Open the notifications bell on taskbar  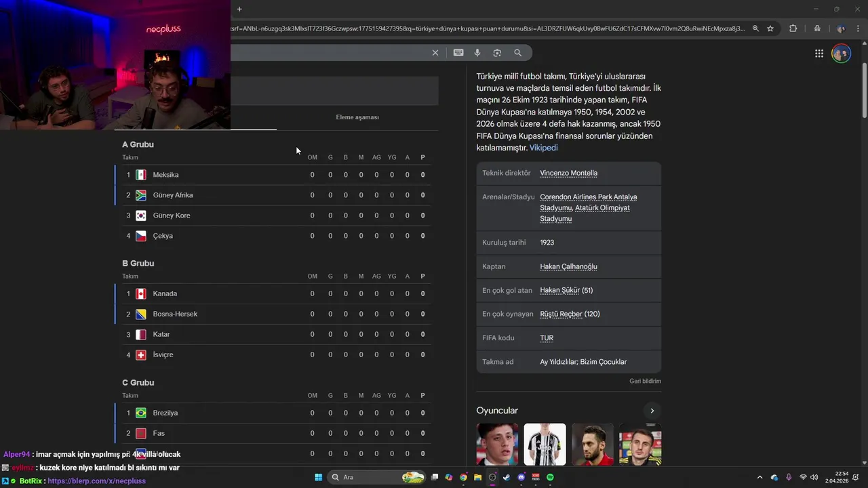click(856, 477)
